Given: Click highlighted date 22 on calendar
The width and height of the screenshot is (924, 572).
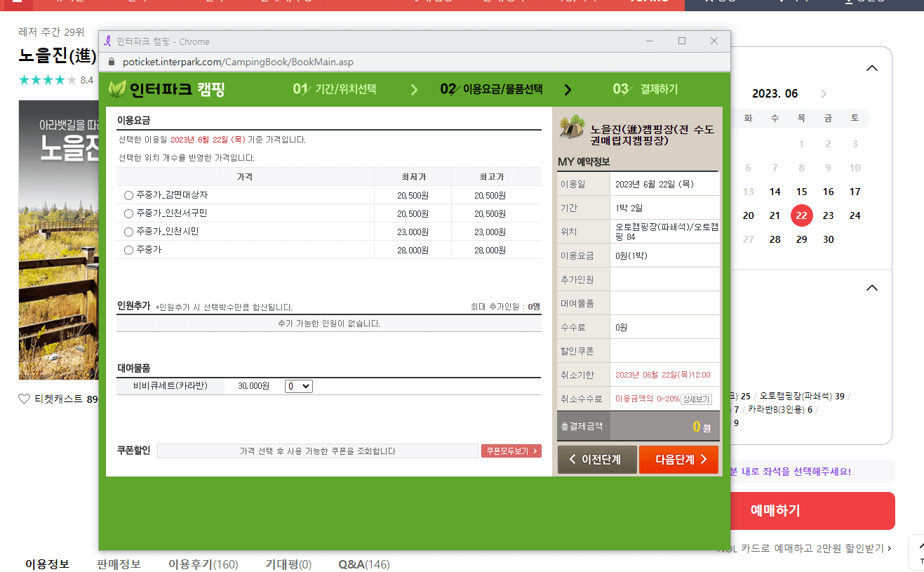Looking at the screenshot, I should tap(801, 215).
